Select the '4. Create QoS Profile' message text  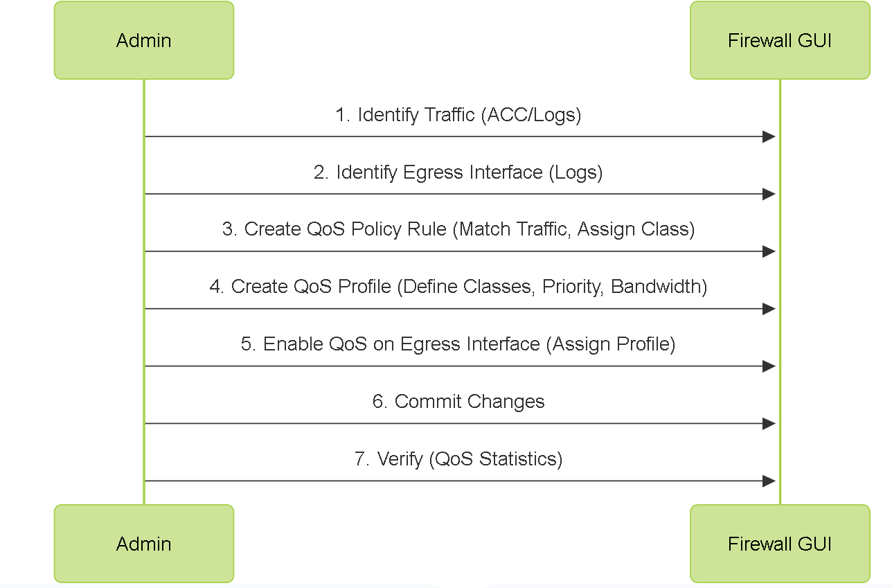point(458,287)
